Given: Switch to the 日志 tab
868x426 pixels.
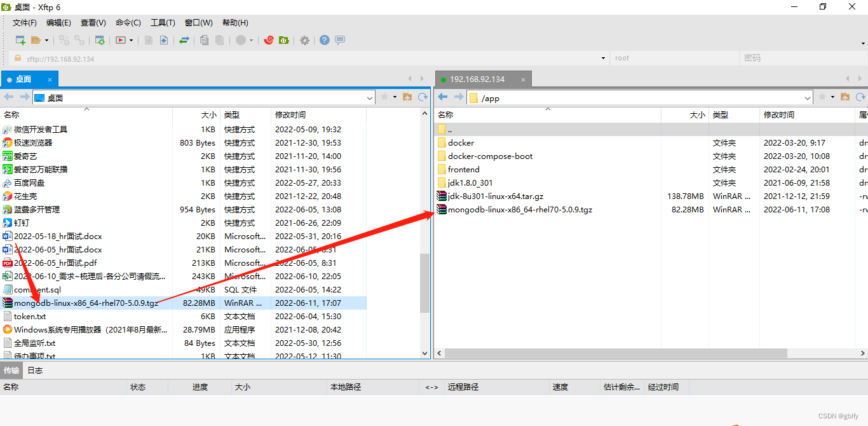Looking at the screenshot, I should point(35,370).
